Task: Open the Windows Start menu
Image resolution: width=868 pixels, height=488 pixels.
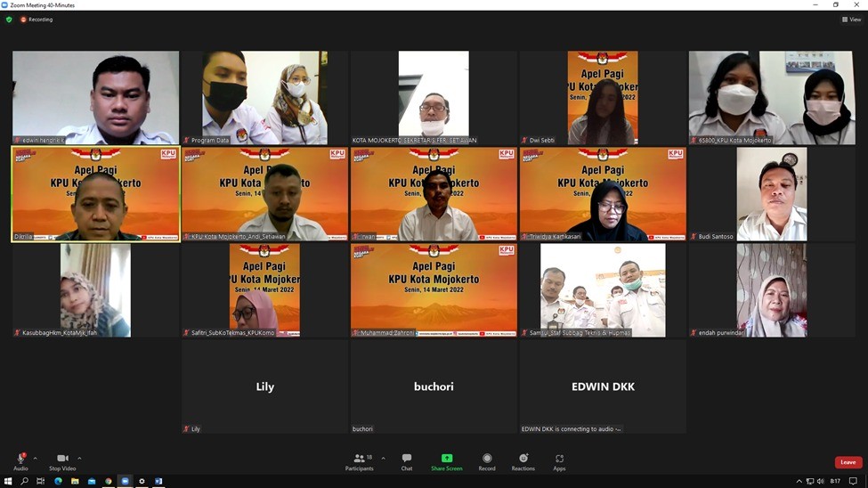Action: [x=8, y=481]
